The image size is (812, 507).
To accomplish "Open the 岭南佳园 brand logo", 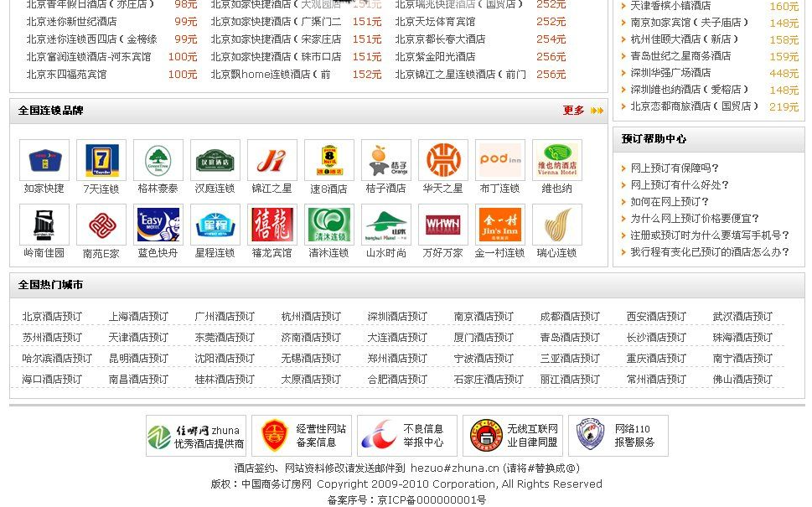I will point(44,225).
